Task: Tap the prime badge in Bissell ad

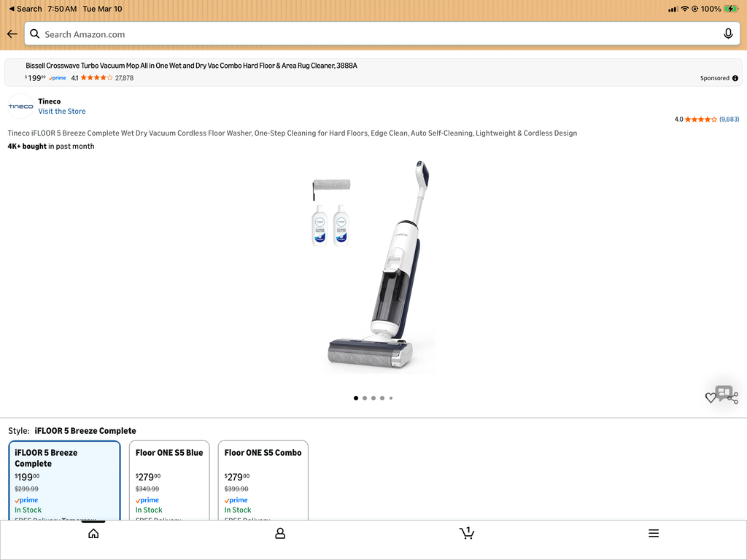Action: coord(58,78)
